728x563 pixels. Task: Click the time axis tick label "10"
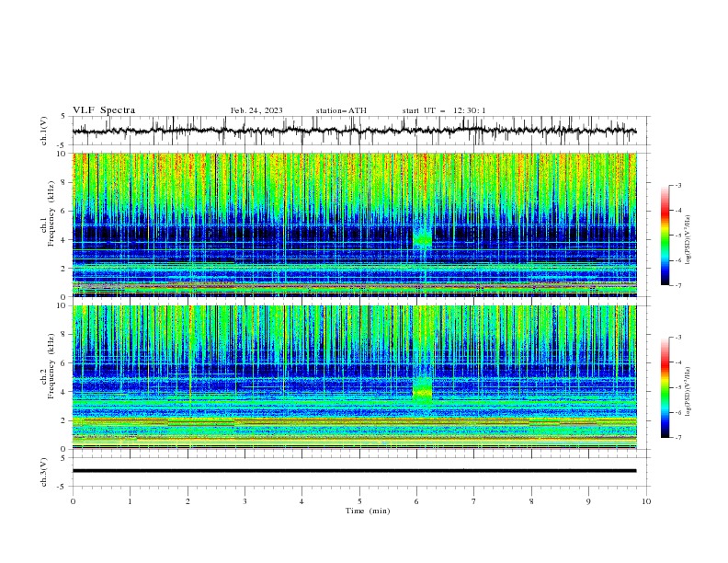point(646,501)
